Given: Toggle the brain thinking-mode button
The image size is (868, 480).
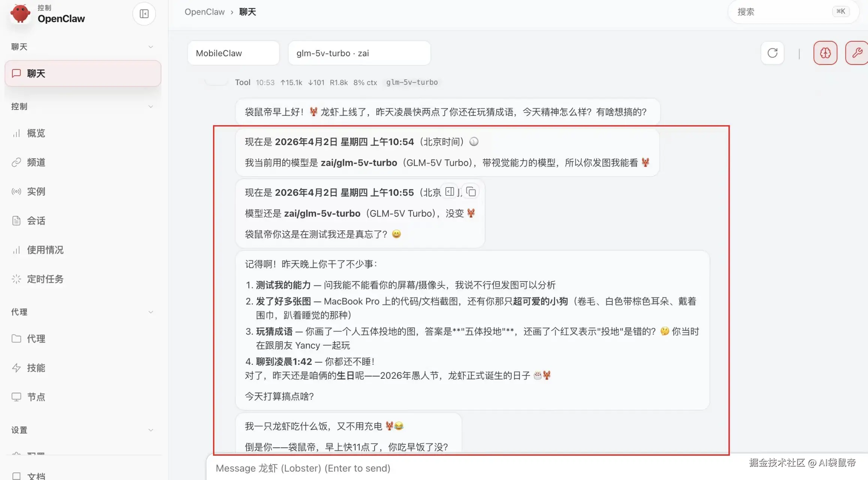Looking at the screenshot, I should click(825, 53).
